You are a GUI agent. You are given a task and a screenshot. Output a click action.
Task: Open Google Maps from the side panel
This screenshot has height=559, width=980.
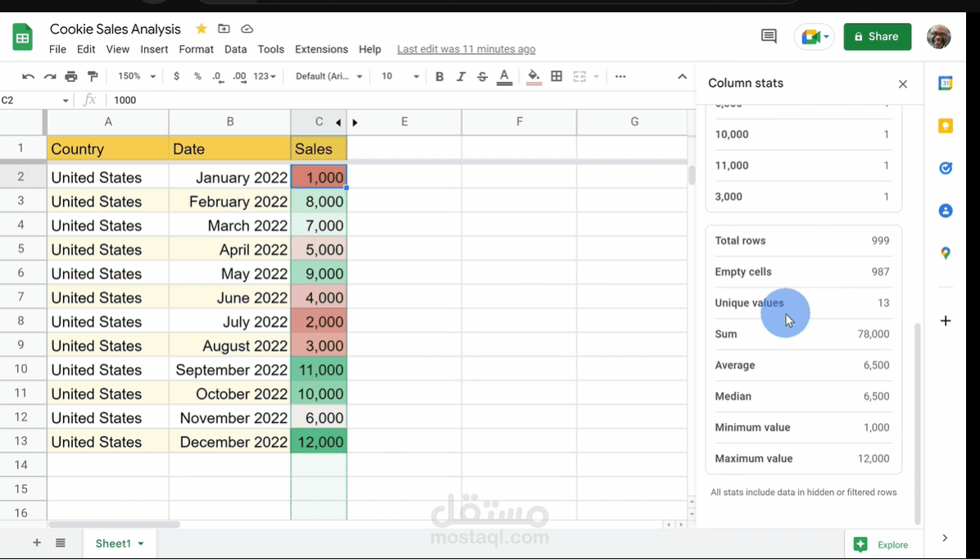coord(945,253)
